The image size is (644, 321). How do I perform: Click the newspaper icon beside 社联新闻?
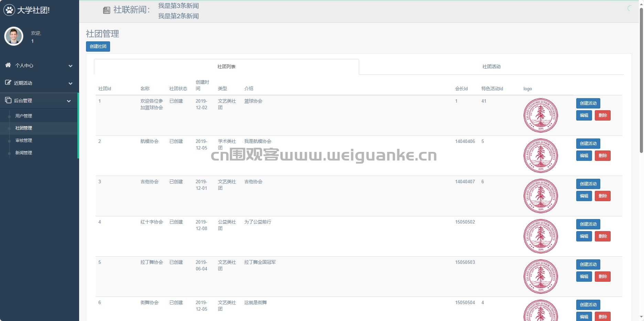coord(107,10)
